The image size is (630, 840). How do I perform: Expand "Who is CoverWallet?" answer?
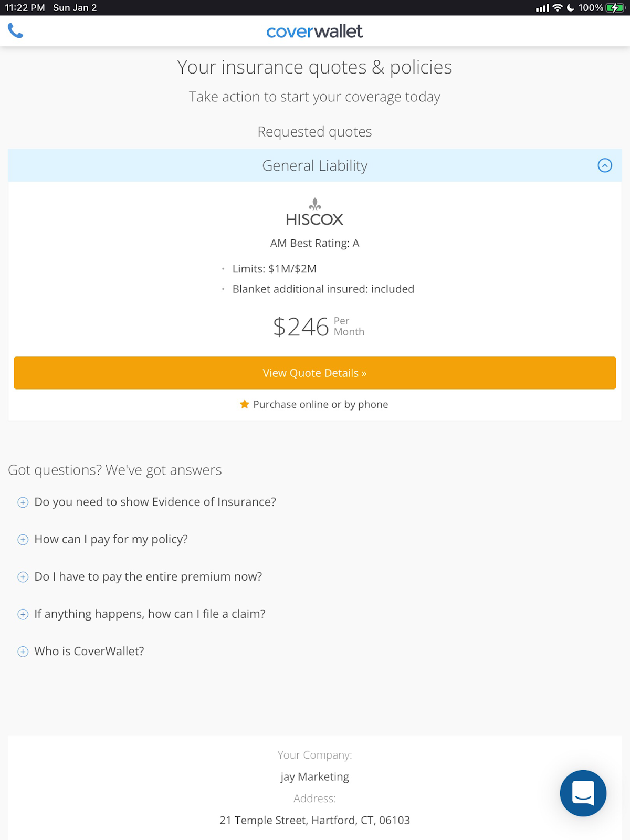coord(23,652)
